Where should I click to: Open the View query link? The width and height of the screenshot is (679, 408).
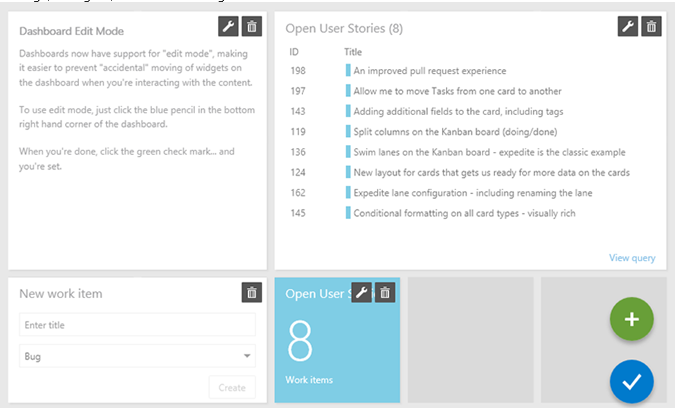632,258
